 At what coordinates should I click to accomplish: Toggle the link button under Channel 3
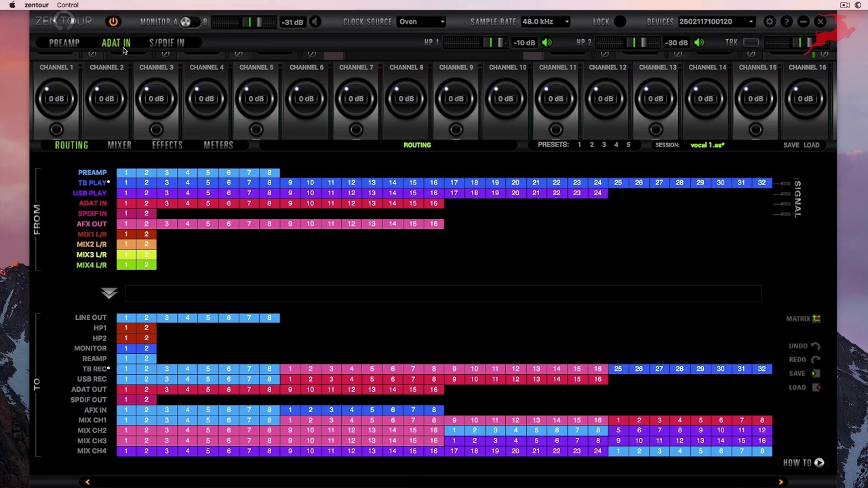[x=156, y=129]
